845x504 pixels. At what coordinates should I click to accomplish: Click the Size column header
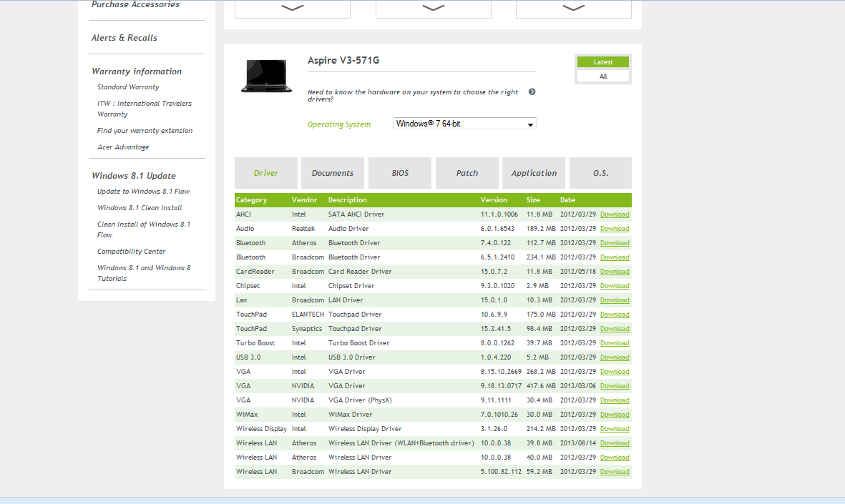pyautogui.click(x=533, y=199)
